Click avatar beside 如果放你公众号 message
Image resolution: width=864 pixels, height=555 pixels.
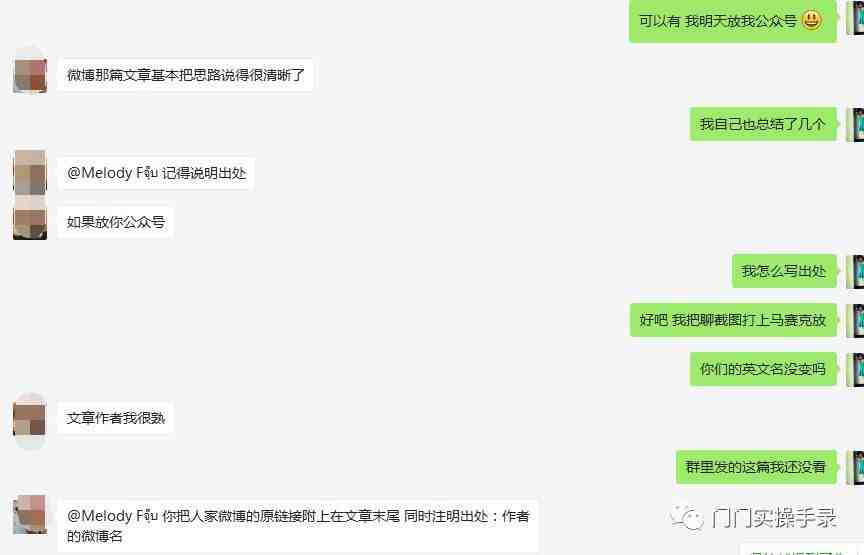[30, 222]
